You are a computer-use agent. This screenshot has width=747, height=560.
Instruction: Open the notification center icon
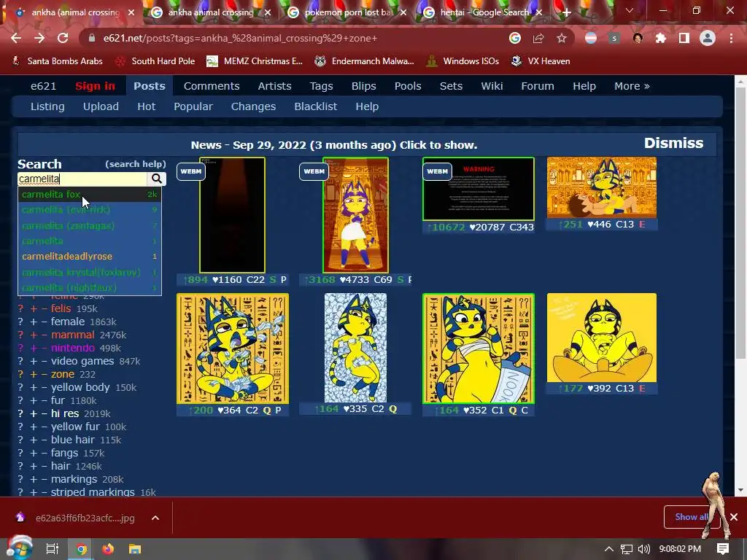pos(723,549)
